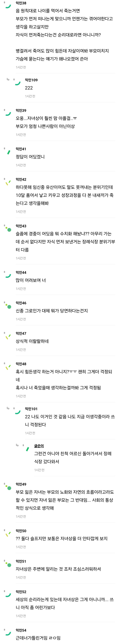Viewport: 118px width, 644px height.
Task: Select the 익인49 username
Action: [x=21, y=484]
